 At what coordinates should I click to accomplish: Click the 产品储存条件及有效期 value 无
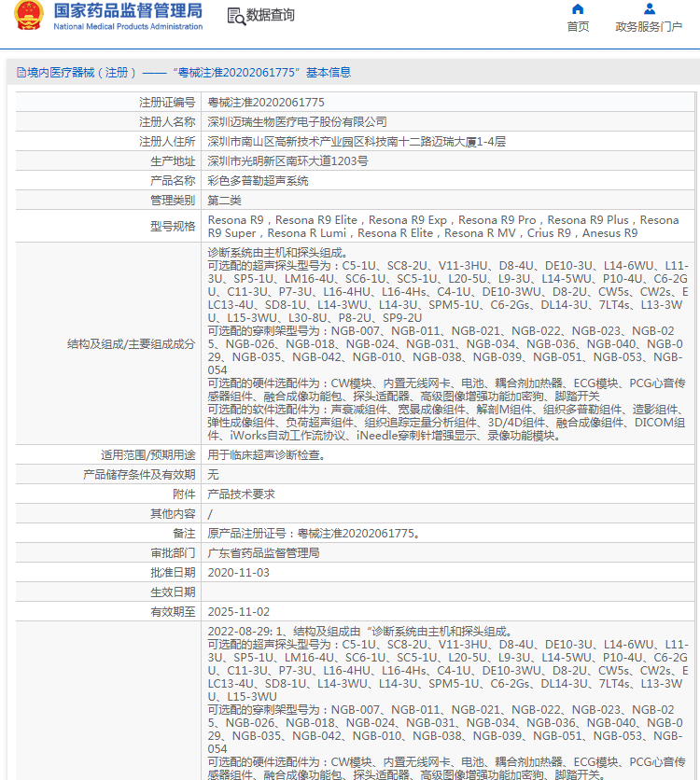(214, 475)
